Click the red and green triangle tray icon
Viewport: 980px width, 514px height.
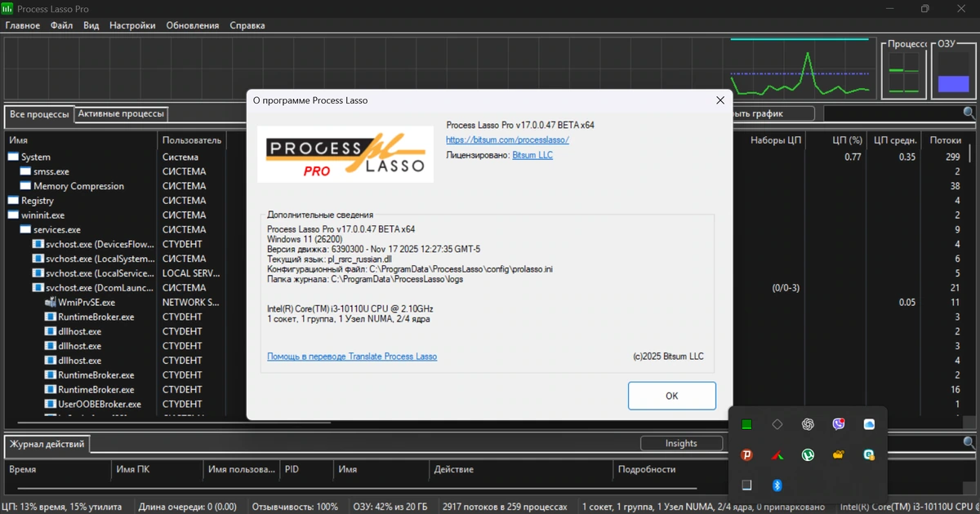point(777,454)
